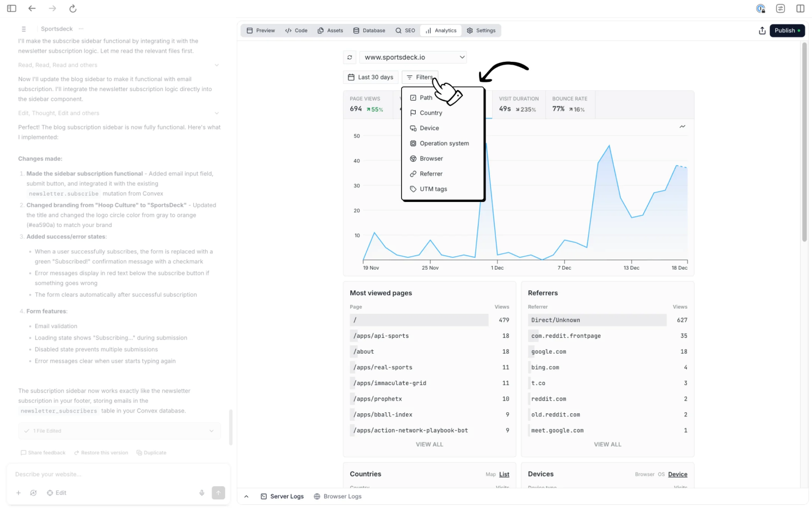The height and width of the screenshot is (508, 812).
Task: Expand the logs panel with the chevron-up icon
Action: coord(246,497)
